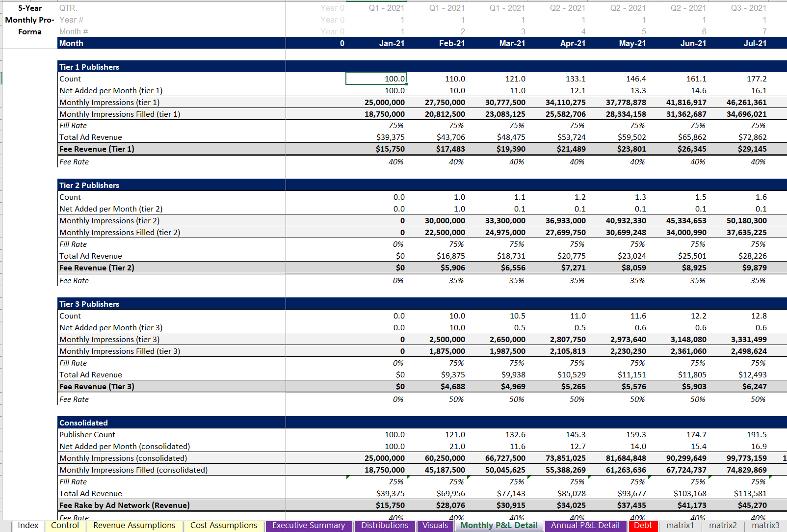Select Feb-21 Tier 2 impressions 30,000,000
This screenshot has height=532, width=787.
point(437,220)
